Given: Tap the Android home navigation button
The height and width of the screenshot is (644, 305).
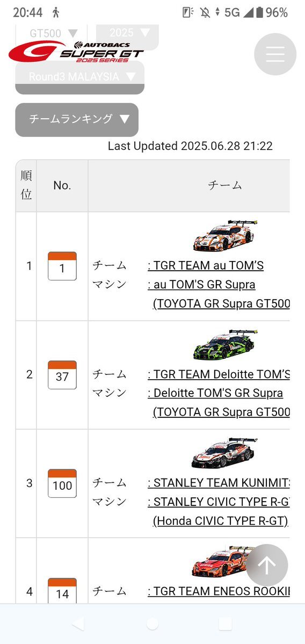Looking at the screenshot, I should tap(152, 624).
